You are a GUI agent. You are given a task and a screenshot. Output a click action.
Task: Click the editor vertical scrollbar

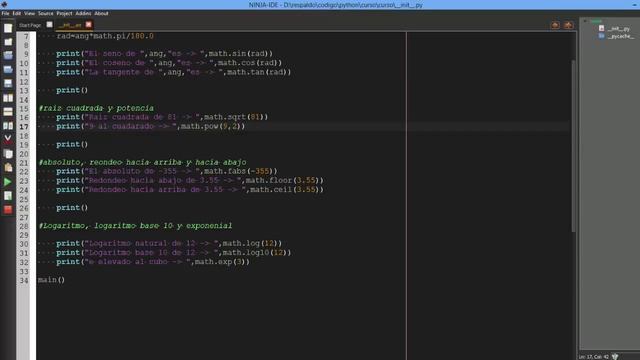coord(573,146)
